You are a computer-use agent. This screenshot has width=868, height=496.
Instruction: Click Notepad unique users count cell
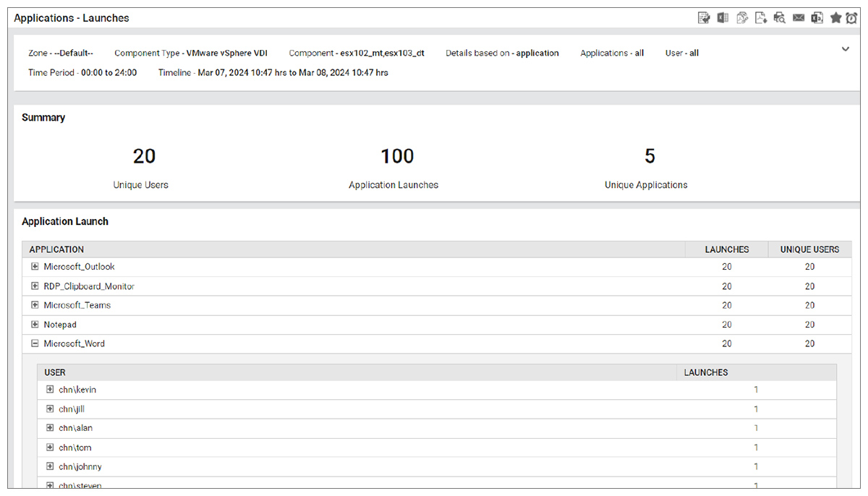point(809,325)
